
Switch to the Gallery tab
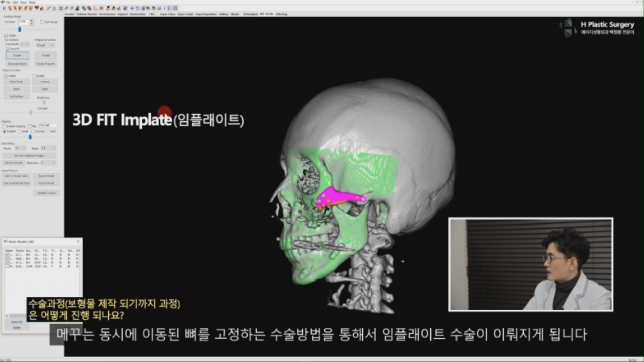pyautogui.click(x=224, y=14)
